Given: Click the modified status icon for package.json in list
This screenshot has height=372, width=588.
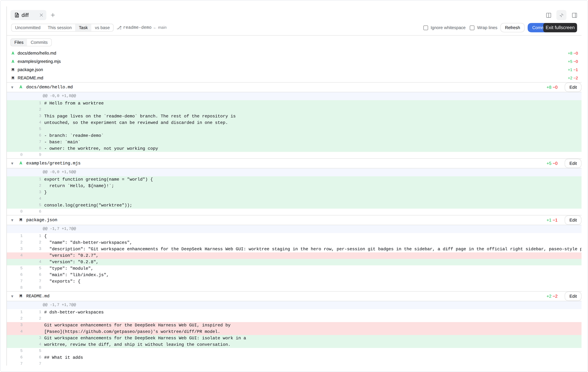Looking at the screenshot, I should 13,70.
